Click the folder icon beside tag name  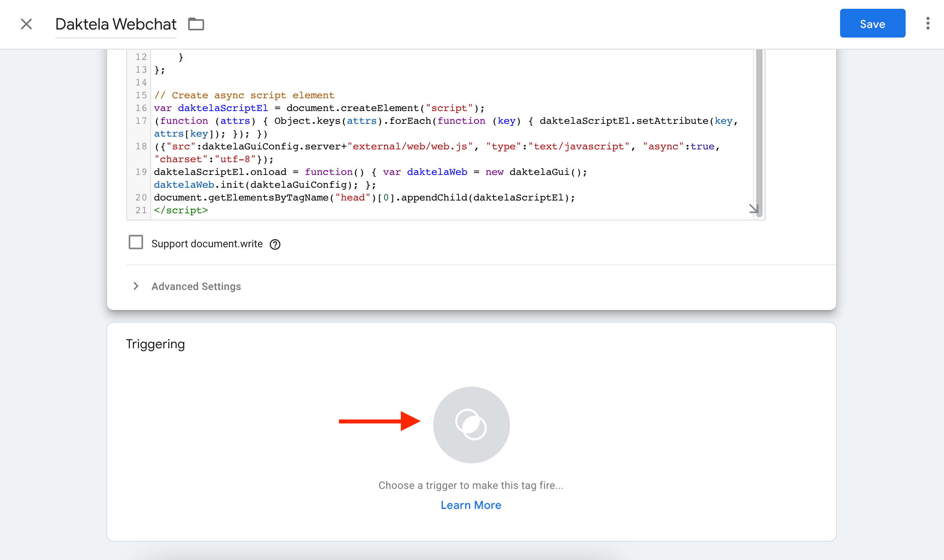[x=196, y=24]
